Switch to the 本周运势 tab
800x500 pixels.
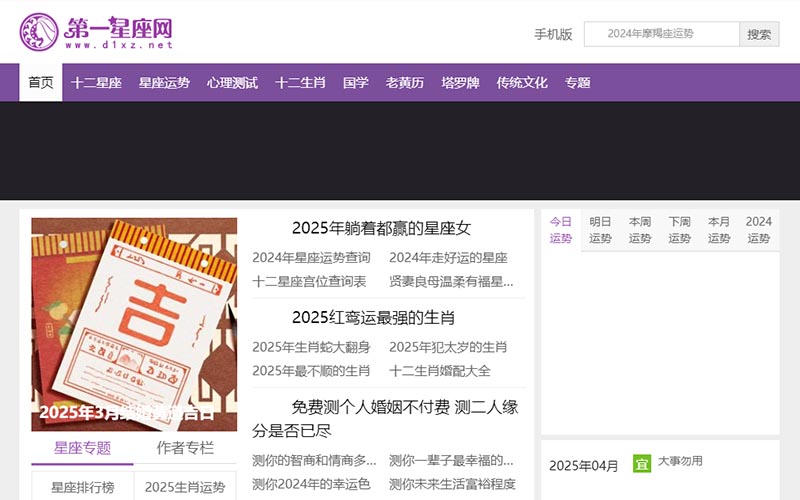click(640, 230)
